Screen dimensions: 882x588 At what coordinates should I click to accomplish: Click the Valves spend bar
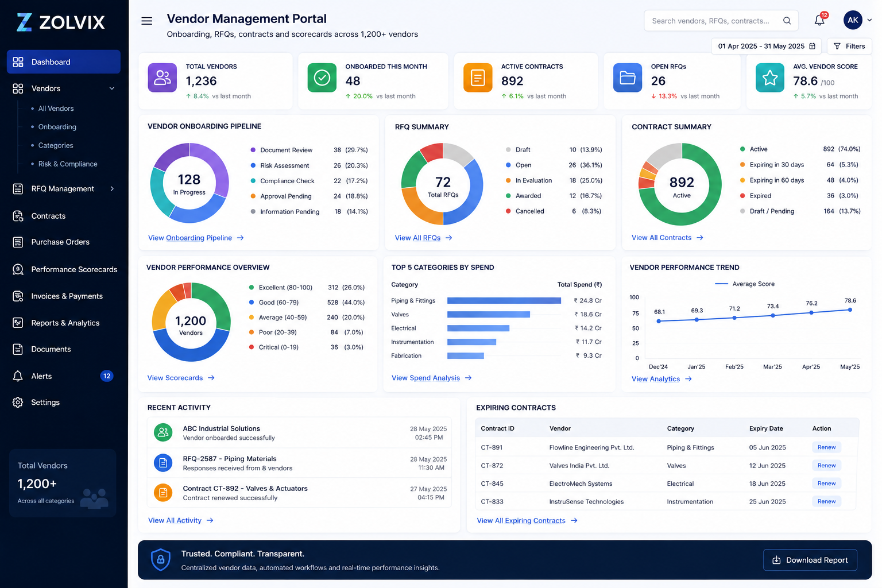489,314
